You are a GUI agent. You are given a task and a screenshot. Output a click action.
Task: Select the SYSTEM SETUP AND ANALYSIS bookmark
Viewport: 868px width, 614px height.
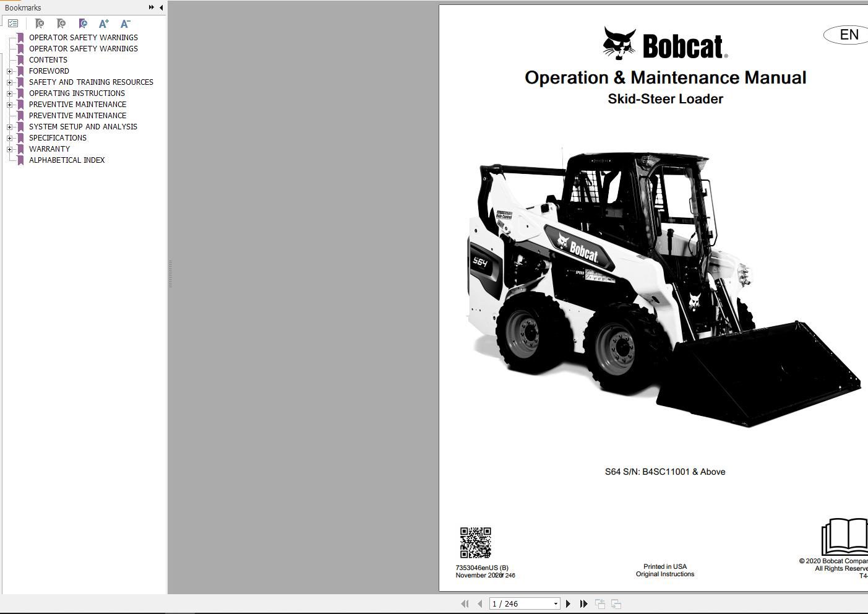click(83, 126)
